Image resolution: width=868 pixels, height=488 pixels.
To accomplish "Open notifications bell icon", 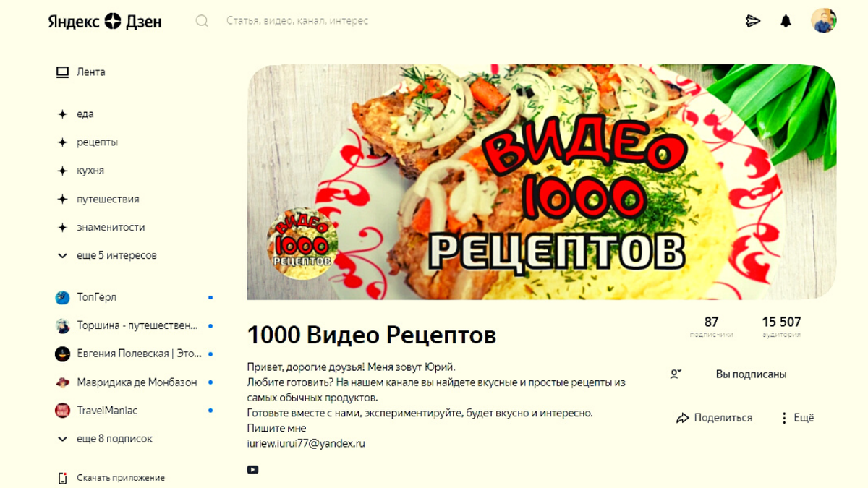I will click(x=786, y=21).
